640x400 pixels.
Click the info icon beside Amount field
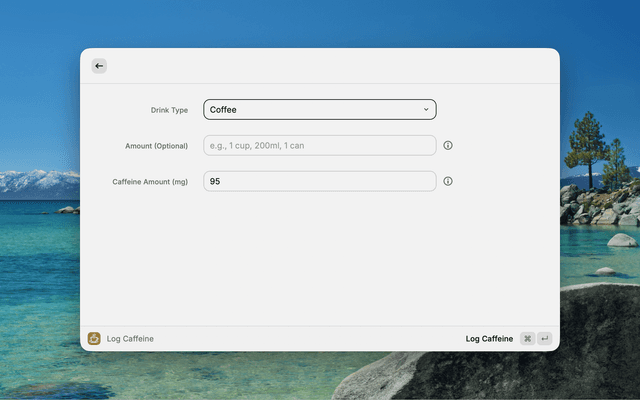448,146
